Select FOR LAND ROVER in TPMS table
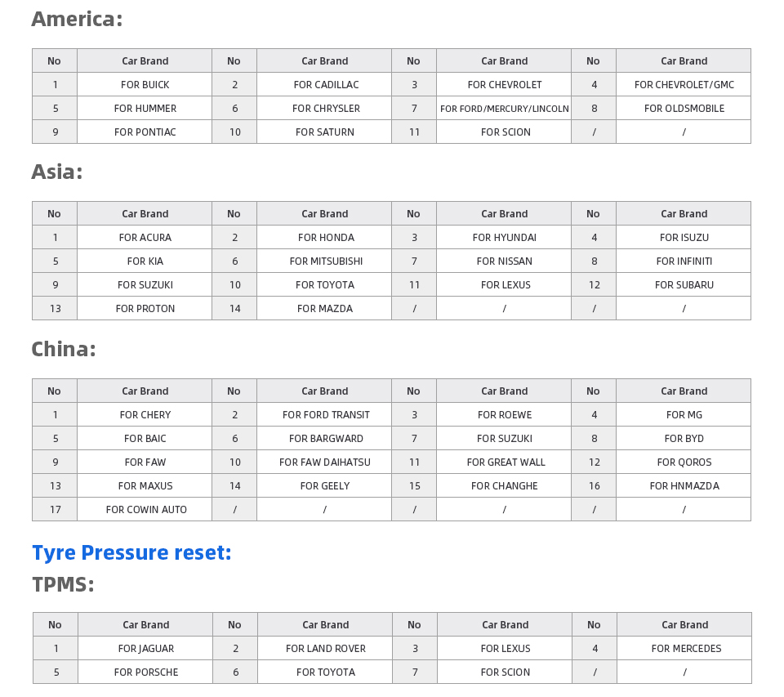784x697 pixels. (x=326, y=648)
